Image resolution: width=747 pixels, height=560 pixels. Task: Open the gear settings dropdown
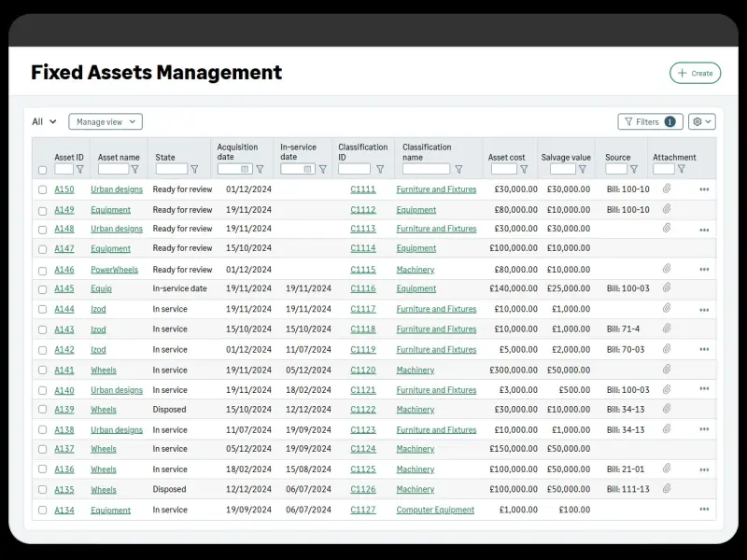(x=701, y=121)
